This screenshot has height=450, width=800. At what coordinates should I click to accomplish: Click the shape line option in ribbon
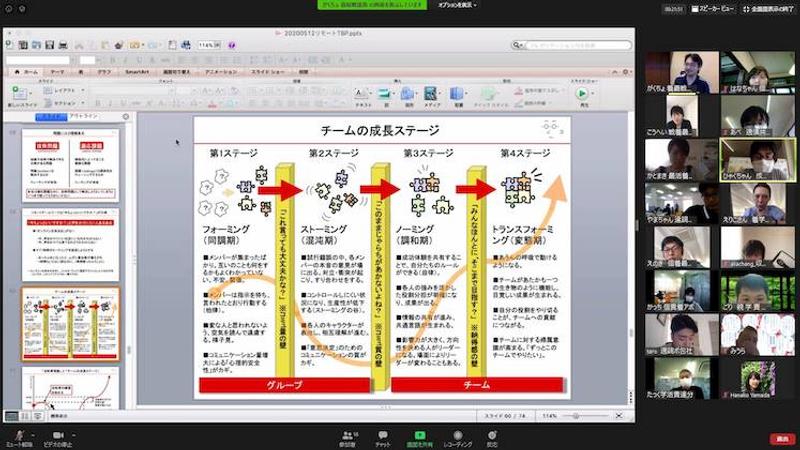pos(532,103)
